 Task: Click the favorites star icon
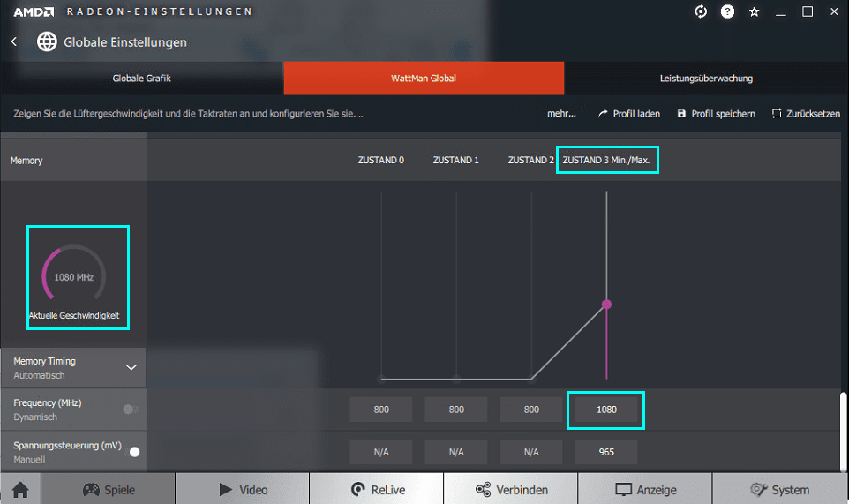(754, 11)
